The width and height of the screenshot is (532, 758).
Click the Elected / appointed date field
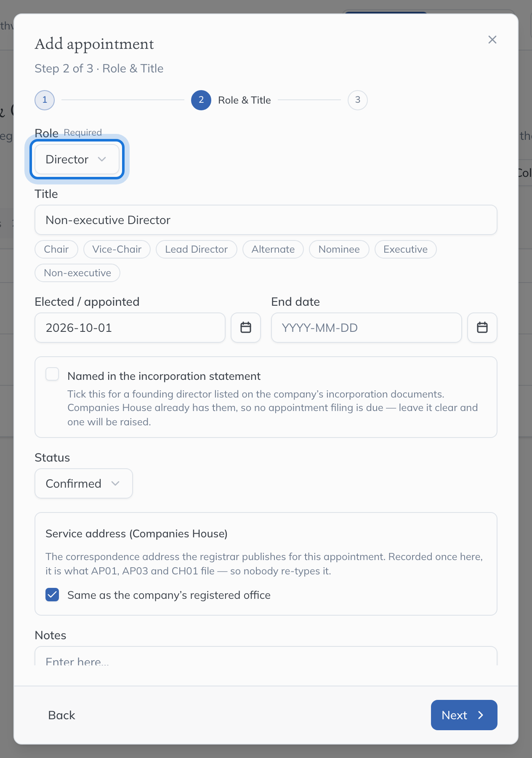130,328
